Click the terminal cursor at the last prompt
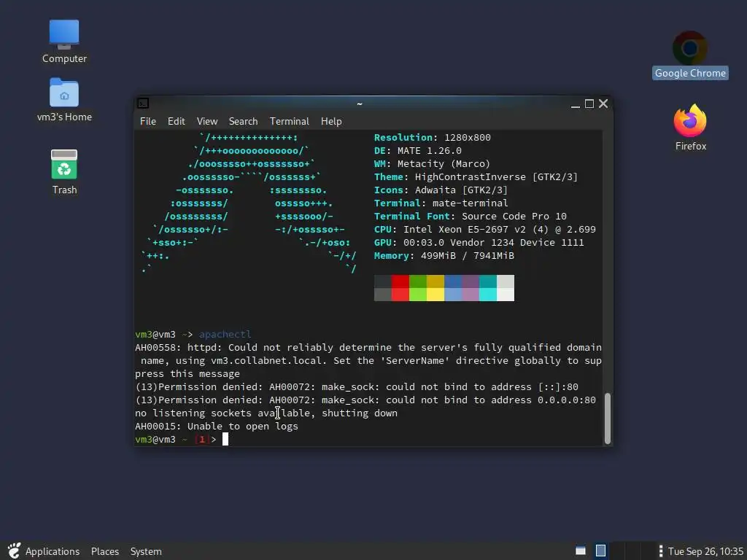 point(225,439)
